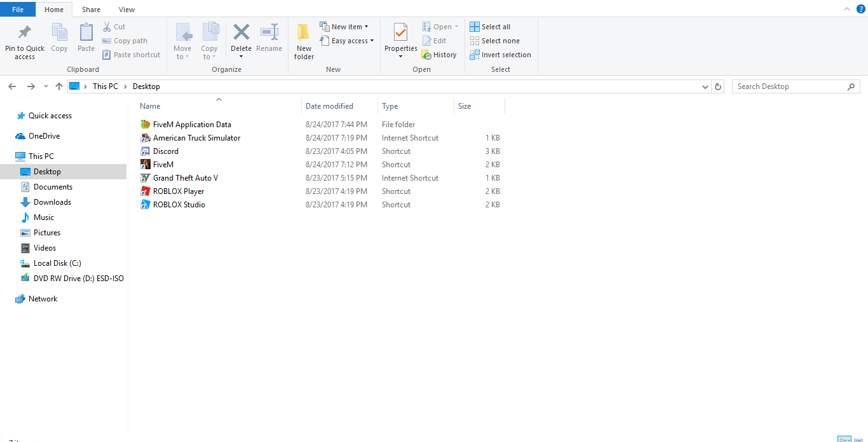Click Select none in ribbon
The image size is (868, 442).
pyautogui.click(x=495, y=41)
